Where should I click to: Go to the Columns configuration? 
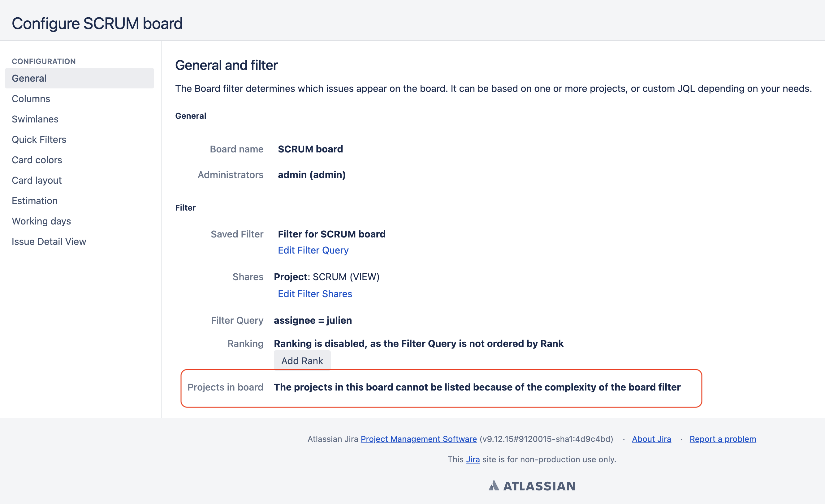[x=31, y=99]
